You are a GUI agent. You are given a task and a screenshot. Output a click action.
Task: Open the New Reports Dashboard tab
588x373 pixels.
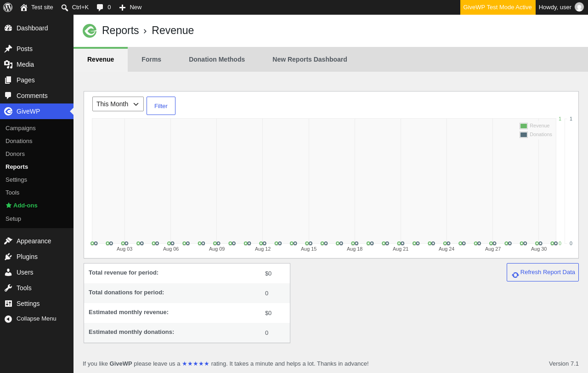pyautogui.click(x=310, y=59)
